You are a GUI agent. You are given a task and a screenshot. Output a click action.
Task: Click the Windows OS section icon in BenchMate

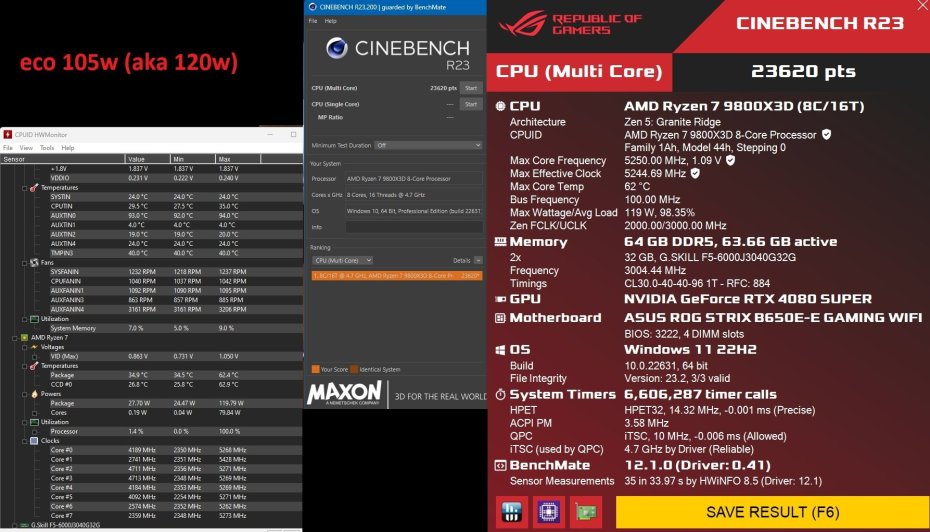tap(500, 350)
